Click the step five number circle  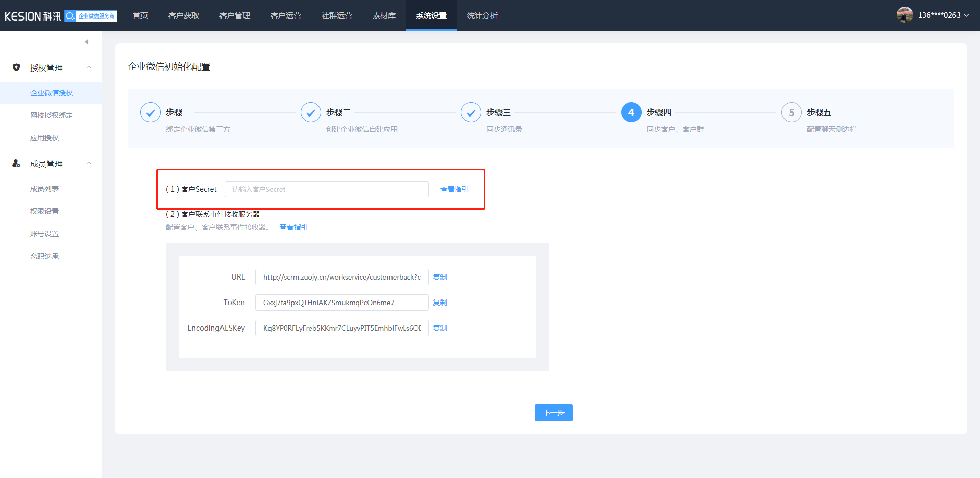pyautogui.click(x=791, y=112)
